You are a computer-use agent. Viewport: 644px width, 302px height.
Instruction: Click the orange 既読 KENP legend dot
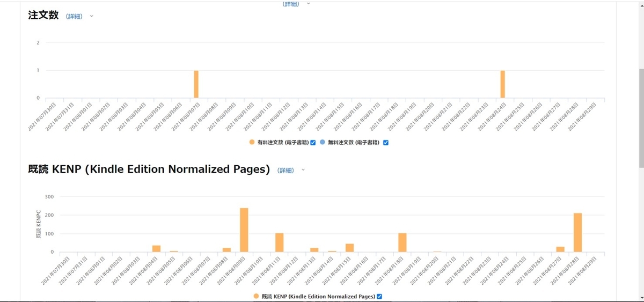[256, 296]
